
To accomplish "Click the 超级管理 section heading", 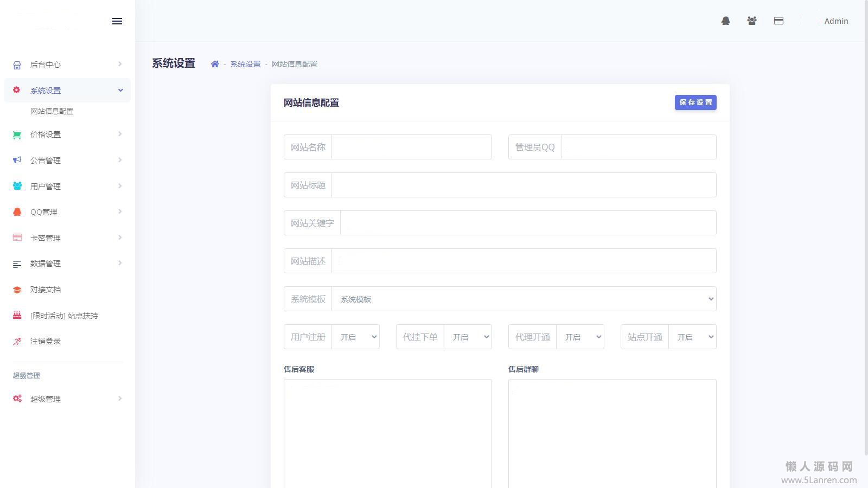I will (x=27, y=375).
